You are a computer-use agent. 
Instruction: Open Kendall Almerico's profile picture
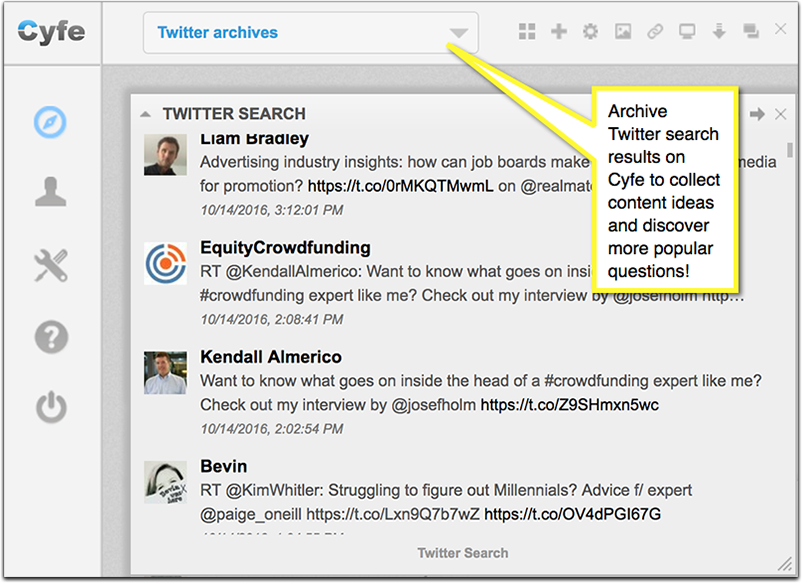click(165, 372)
